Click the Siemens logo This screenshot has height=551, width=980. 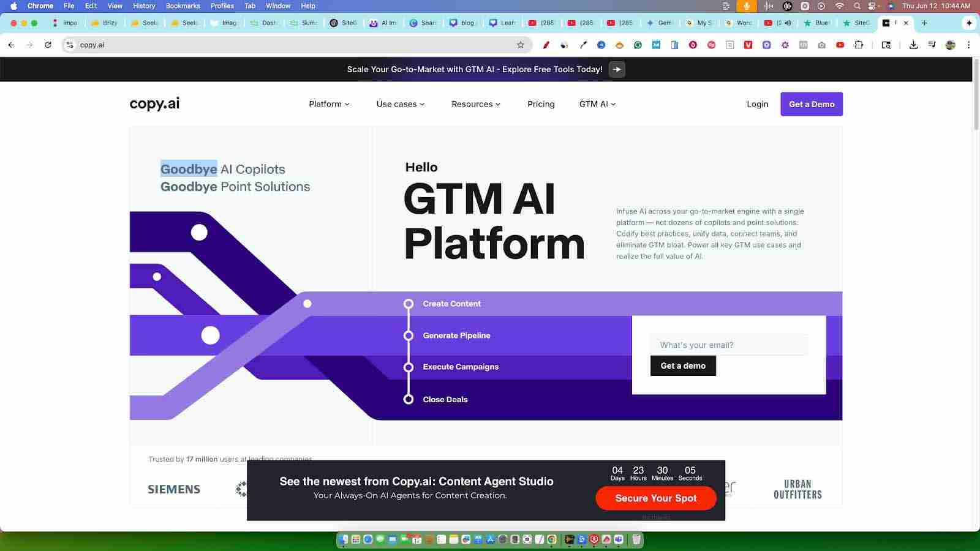[x=174, y=489]
